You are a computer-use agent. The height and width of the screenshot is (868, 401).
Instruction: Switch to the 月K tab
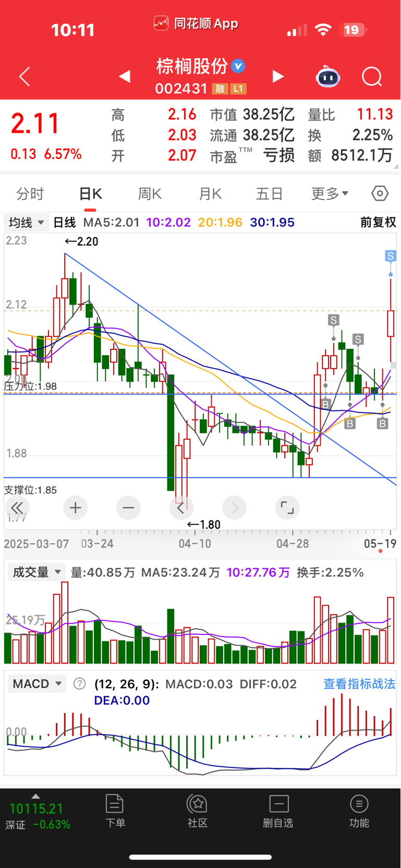210,194
